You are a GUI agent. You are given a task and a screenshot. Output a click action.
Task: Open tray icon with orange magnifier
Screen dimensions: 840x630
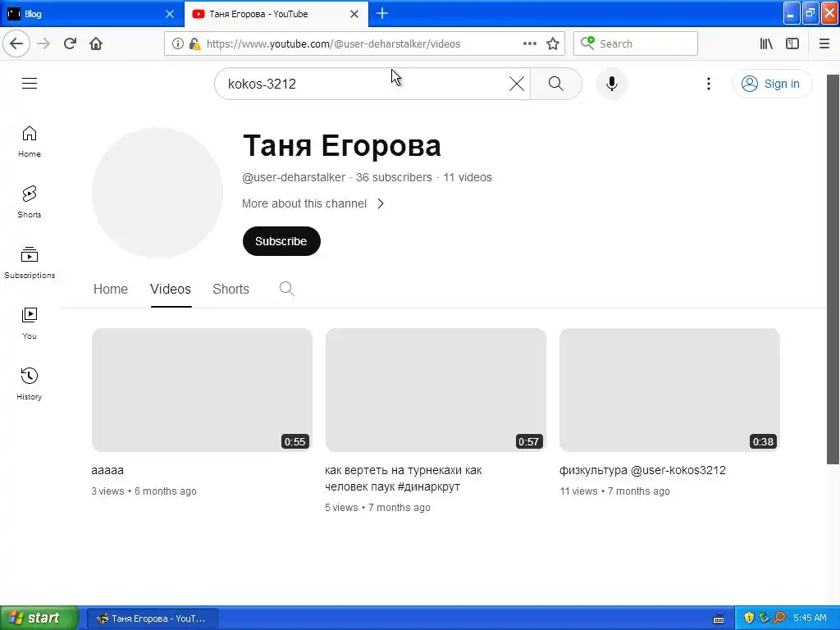(x=779, y=618)
